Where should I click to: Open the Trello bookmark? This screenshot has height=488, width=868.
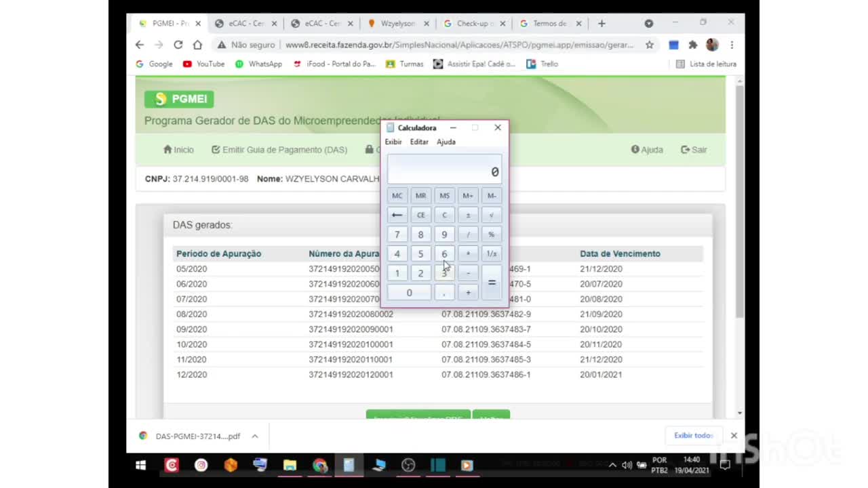(542, 64)
